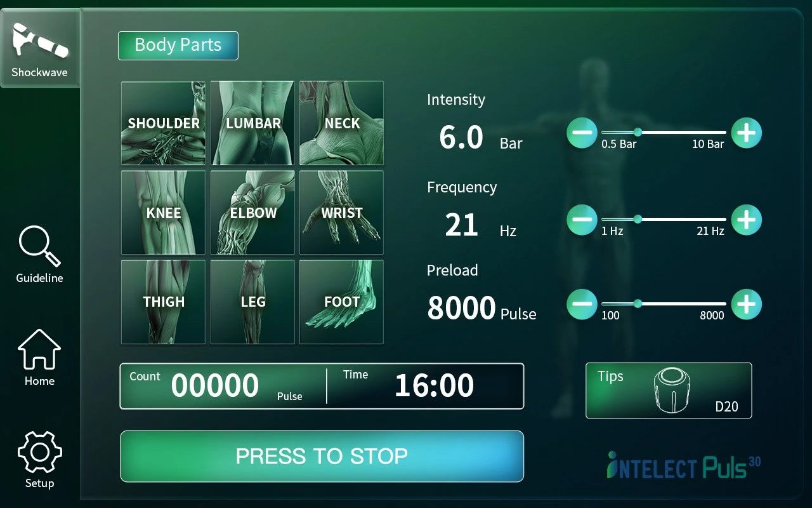Select the FOOT body part tile
Image resolution: width=812 pixels, height=508 pixels.
pos(341,302)
